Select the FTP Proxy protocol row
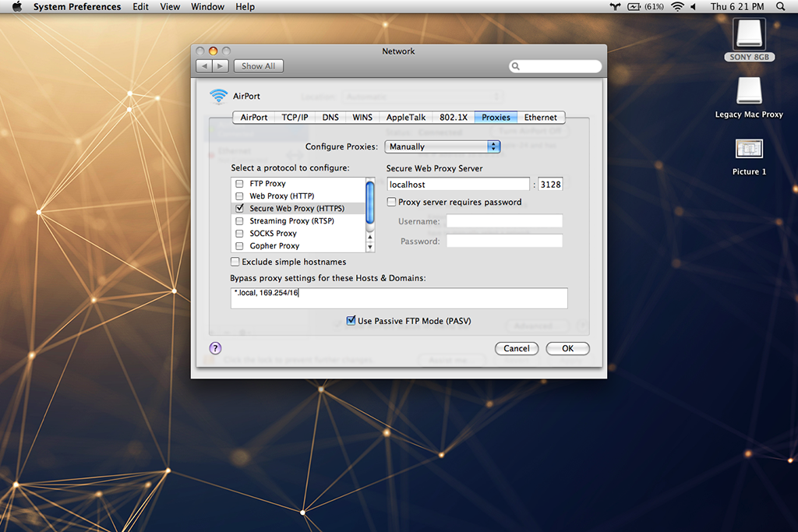The image size is (798, 532). coord(298,184)
